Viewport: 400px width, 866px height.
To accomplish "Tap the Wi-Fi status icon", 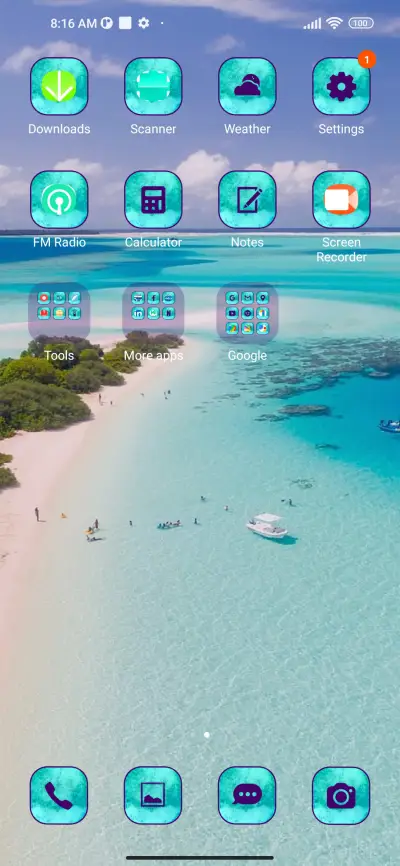I will tap(334, 23).
